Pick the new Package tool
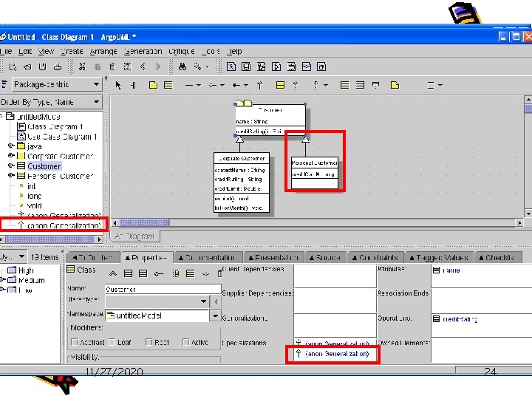 pos(153,85)
